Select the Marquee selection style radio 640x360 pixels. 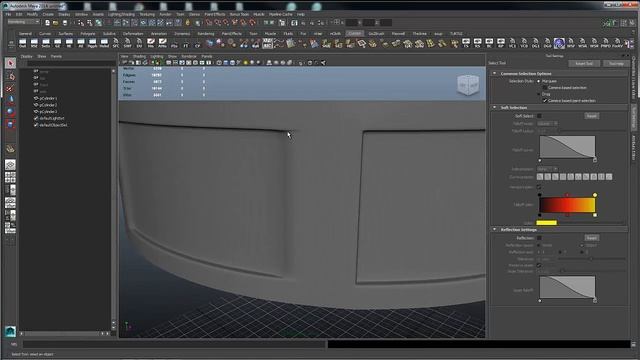tap(539, 81)
